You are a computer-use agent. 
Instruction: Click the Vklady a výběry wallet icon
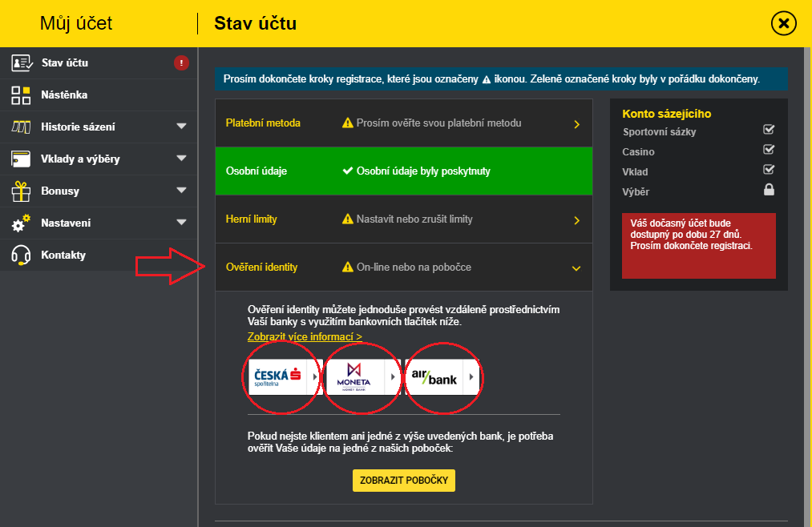21,159
